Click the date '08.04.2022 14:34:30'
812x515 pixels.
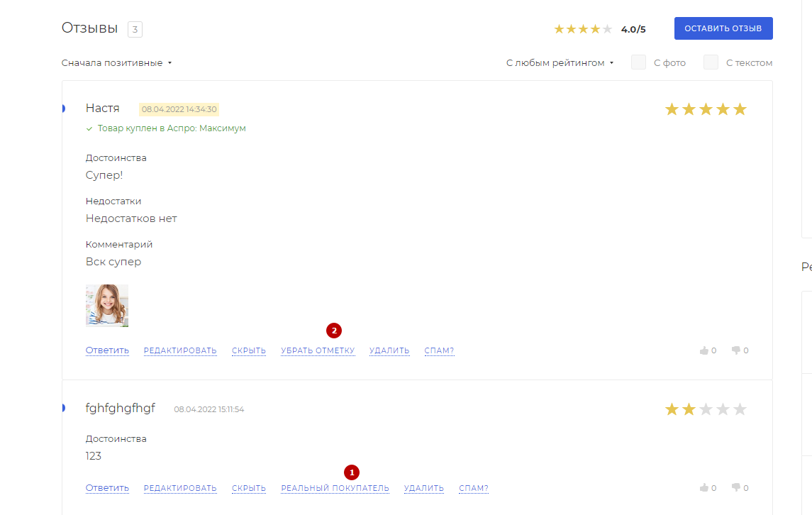click(179, 109)
